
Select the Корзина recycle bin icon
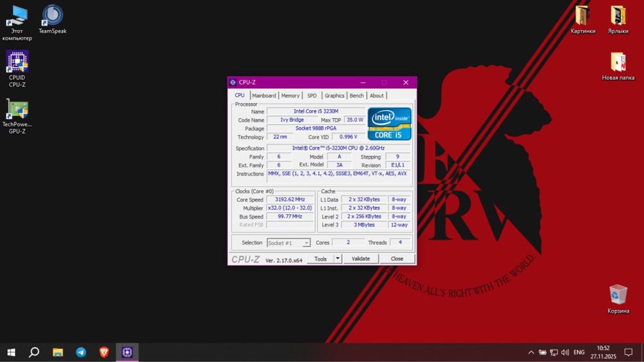click(x=618, y=299)
